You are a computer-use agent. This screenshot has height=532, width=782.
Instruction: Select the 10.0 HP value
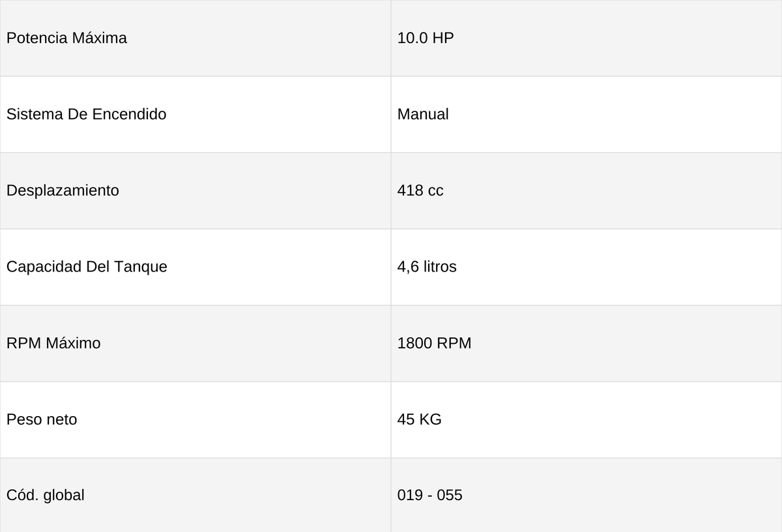click(426, 38)
